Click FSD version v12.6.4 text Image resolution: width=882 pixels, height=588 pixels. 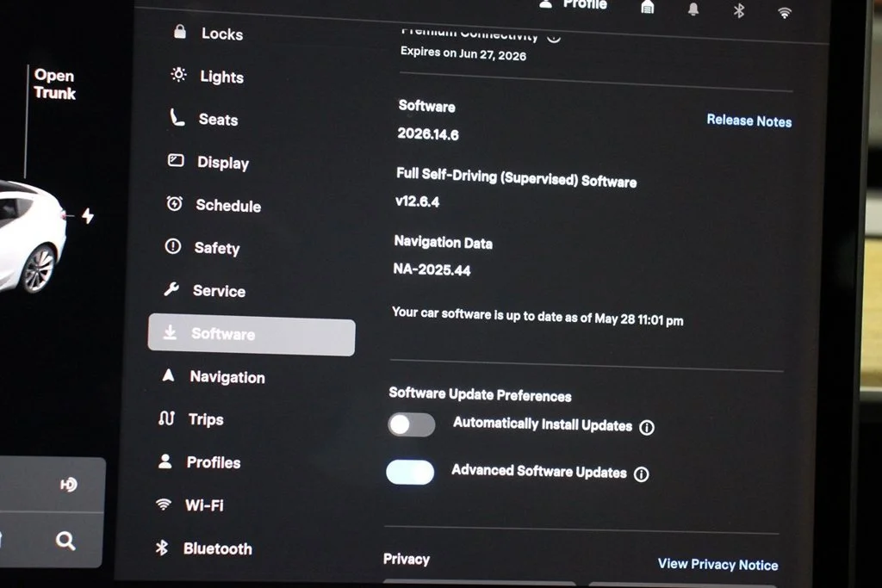(x=418, y=201)
